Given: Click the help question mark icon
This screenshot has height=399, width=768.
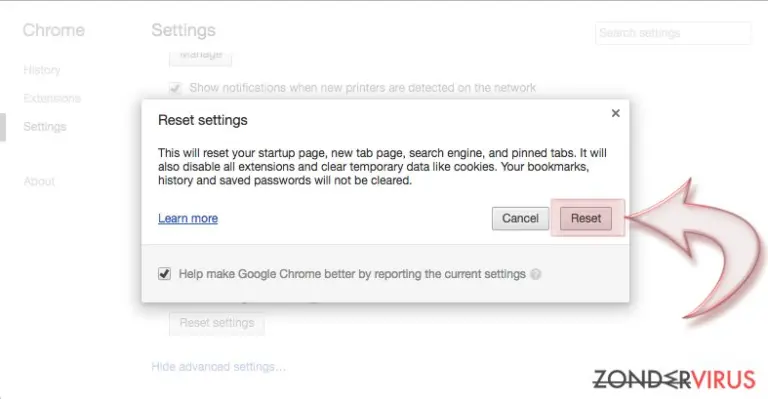Looking at the screenshot, I should click(536, 274).
